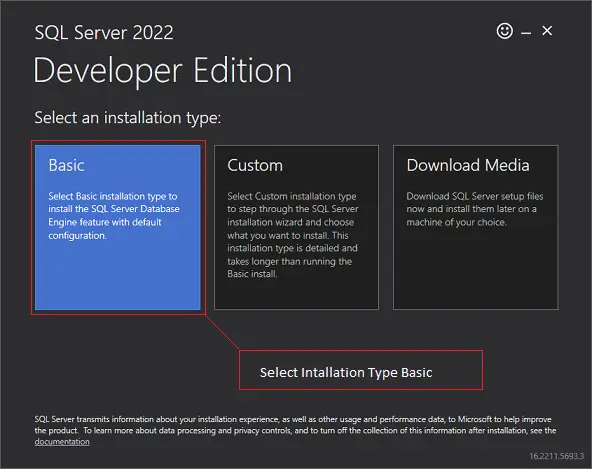This screenshot has height=469, width=592.
Task: Select the Download Media tile
Action: click(x=476, y=227)
